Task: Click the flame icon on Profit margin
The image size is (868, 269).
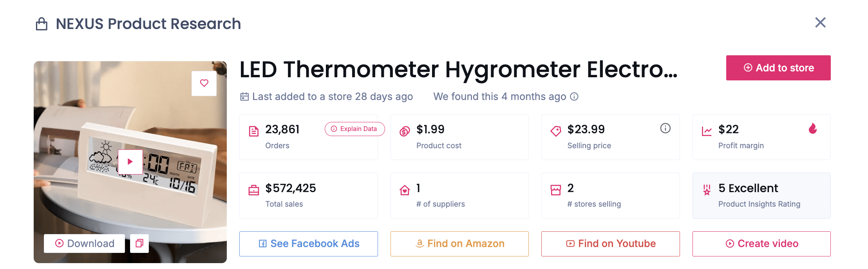Action: [x=813, y=129]
